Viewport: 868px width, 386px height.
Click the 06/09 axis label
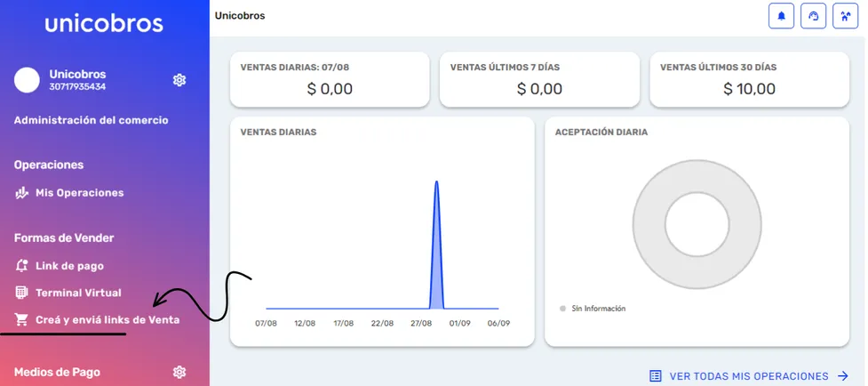[498, 324]
